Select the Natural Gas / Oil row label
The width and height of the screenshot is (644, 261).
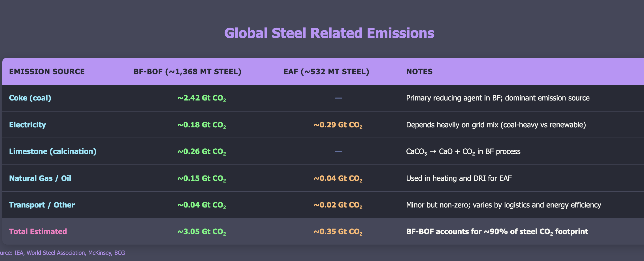tap(40, 178)
